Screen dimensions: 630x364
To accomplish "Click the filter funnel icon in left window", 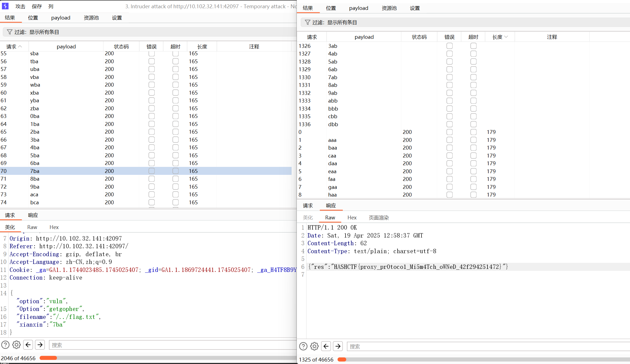I will (x=10, y=32).
